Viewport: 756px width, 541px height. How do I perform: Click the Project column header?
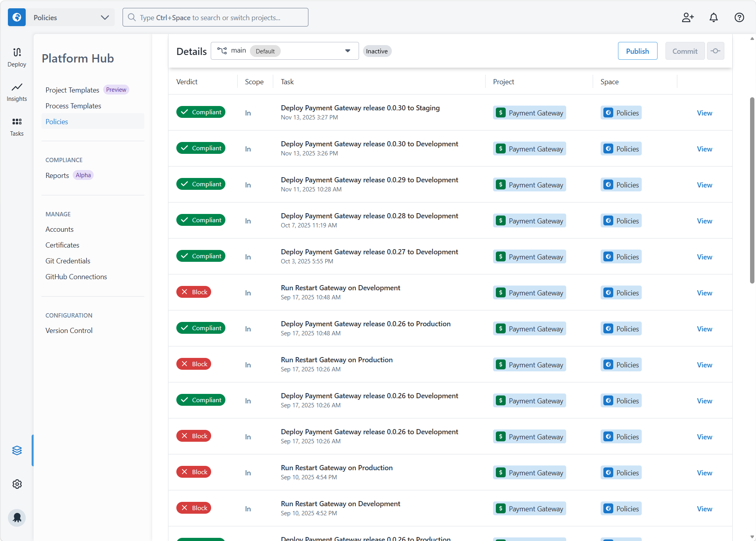pos(503,81)
